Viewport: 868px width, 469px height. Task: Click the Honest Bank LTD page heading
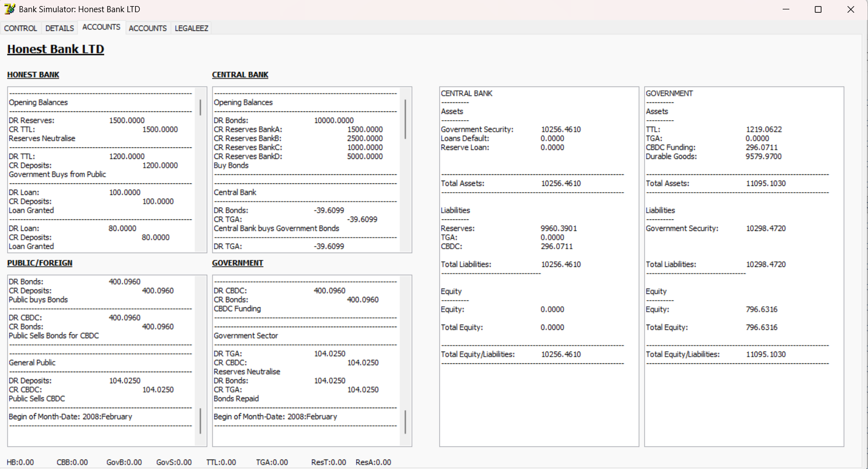tap(55, 49)
